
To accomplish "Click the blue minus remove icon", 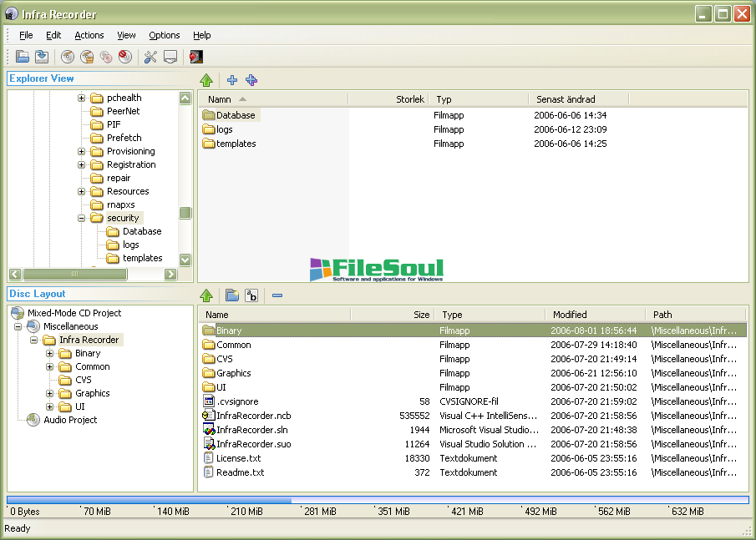I will (x=277, y=295).
